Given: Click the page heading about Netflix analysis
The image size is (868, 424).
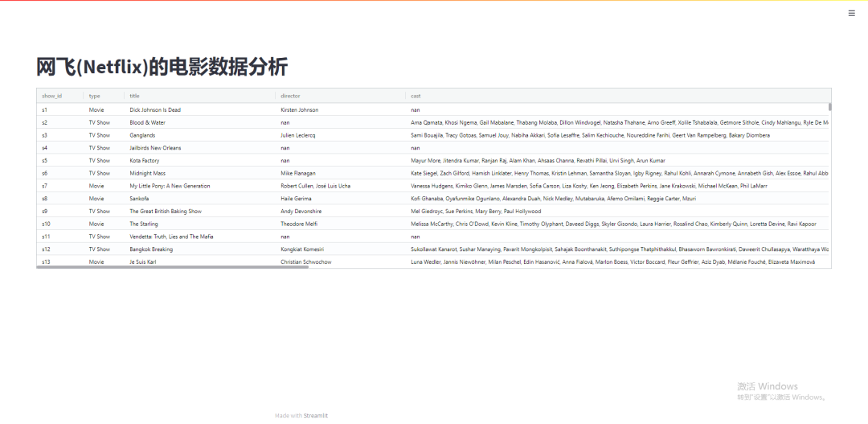Looking at the screenshot, I should click(x=162, y=67).
